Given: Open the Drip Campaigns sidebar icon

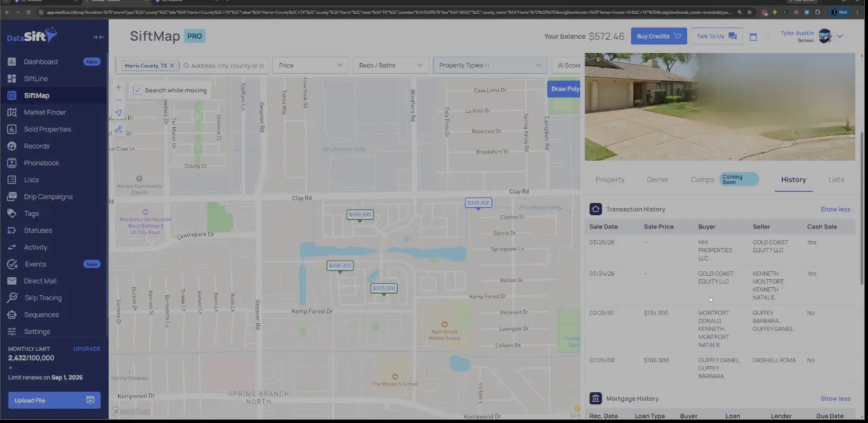Looking at the screenshot, I should (12, 197).
